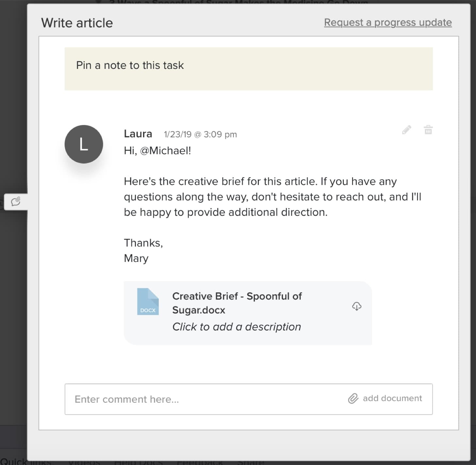Image resolution: width=476 pixels, height=465 pixels.
Task: Click the "Laura" author name
Action: (x=138, y=134)
